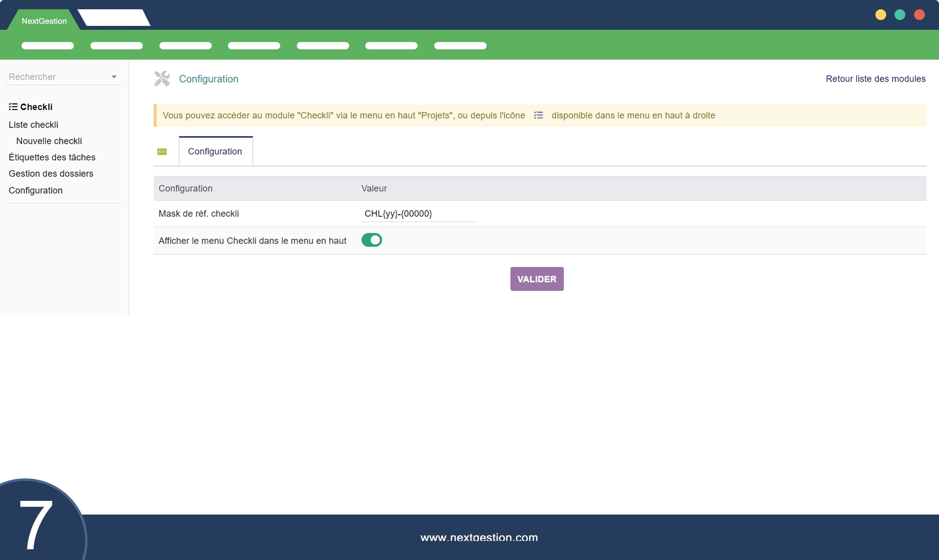
Task: Edit the Mask de réf. checkli field
Action: pyautogui.click(x=419, y=214)
